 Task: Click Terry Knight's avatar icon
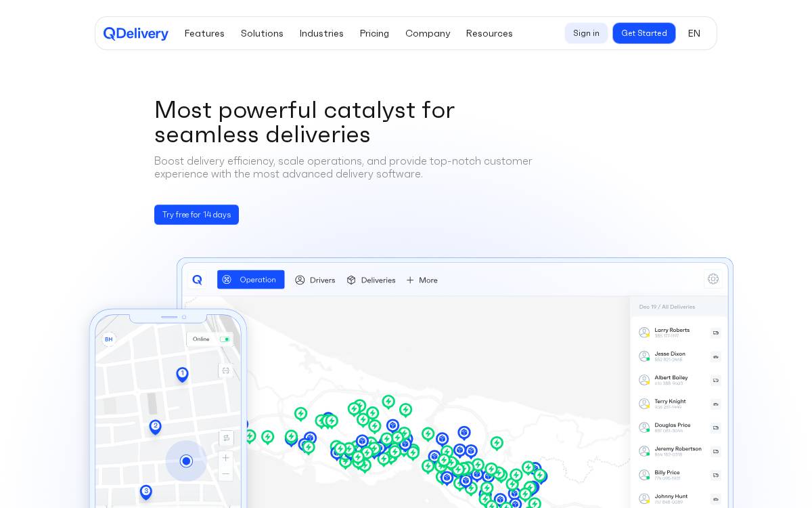(x=644, y=404)
